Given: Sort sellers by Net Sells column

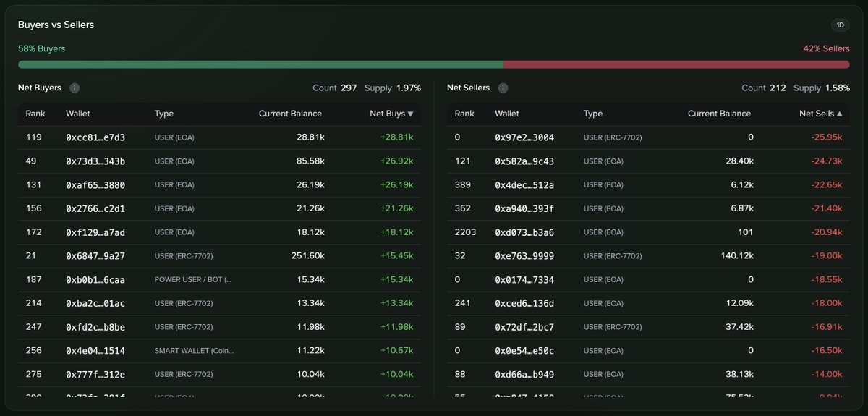Looking at the screenshot, I should tap(821, 114).
